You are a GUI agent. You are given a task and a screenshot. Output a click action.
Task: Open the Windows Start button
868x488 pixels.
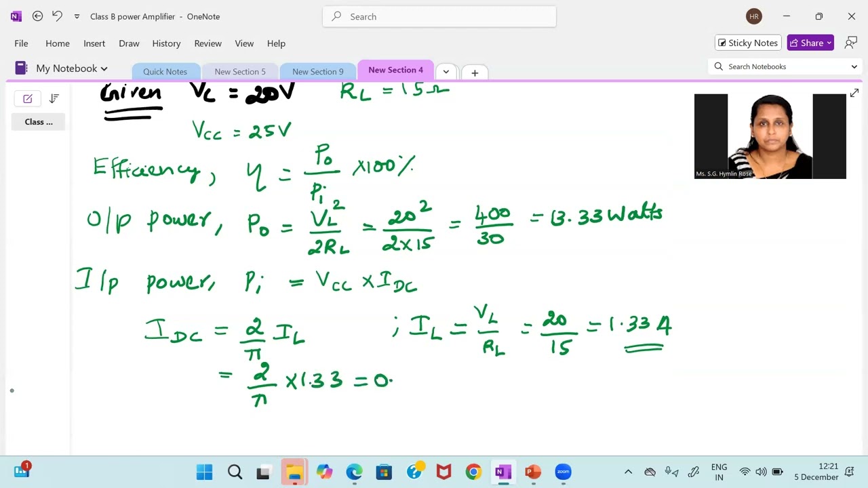[204, 472]
